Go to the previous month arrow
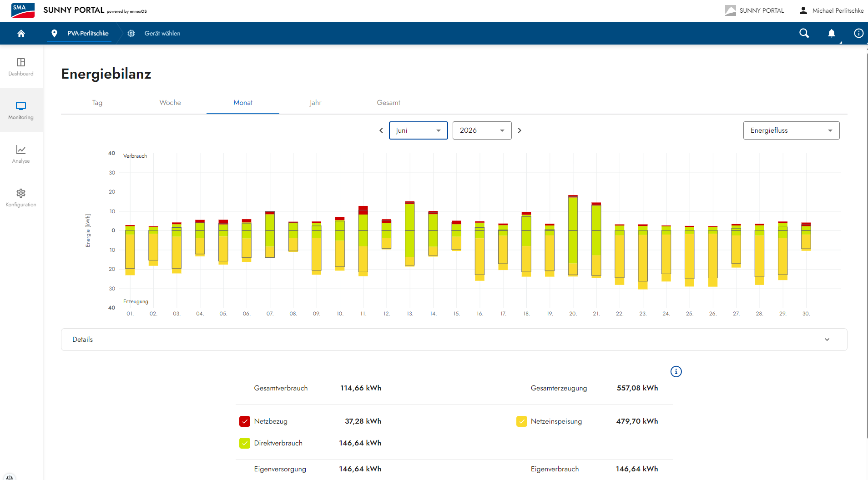This screenshot has height=480, width=868. (381, 130)
